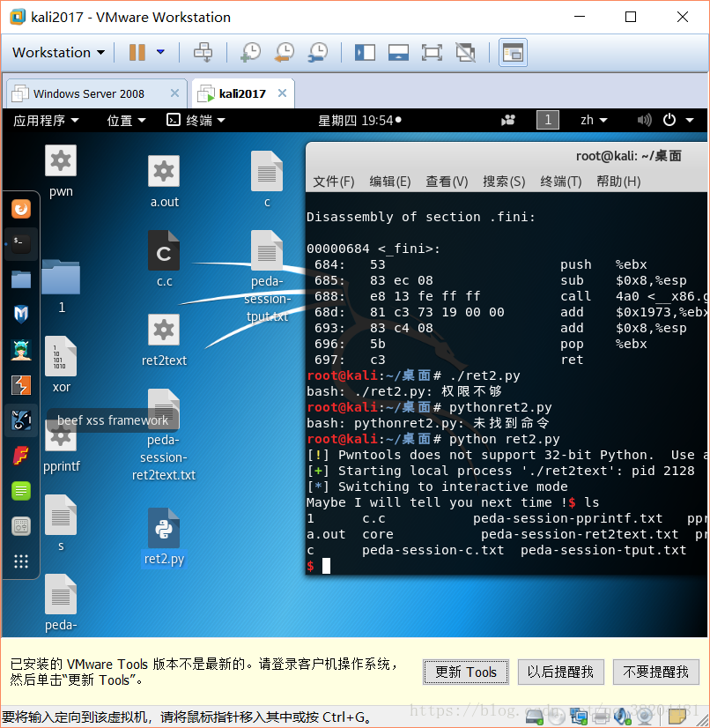Screen dimensions: 710x728
Task: Close the Windows Server 2008 tab
Action: [174, 93]
